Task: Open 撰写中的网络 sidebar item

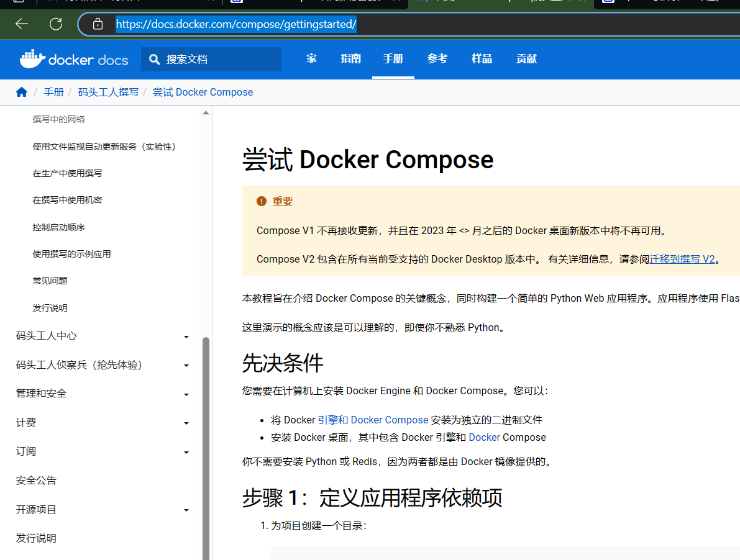Action: click(58, 119)
